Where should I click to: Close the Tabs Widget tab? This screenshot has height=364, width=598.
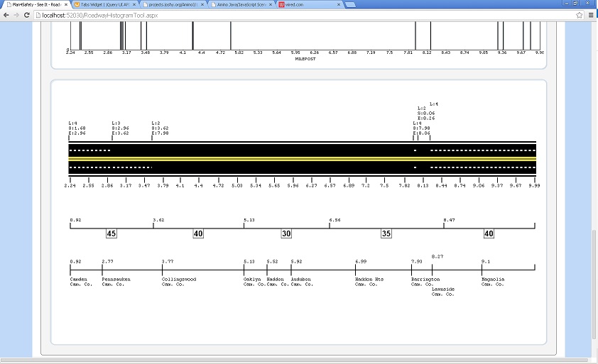click(134, 4)
